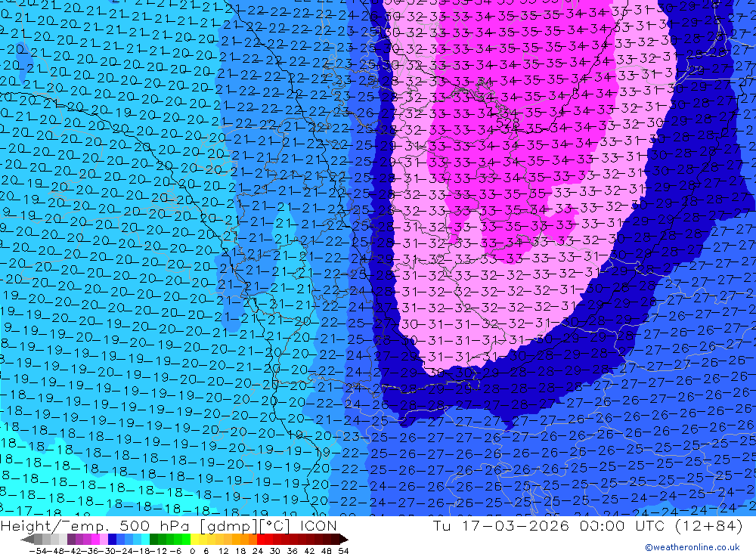
Task: Click the '36' label under the color scale
Action: point(292,551)
